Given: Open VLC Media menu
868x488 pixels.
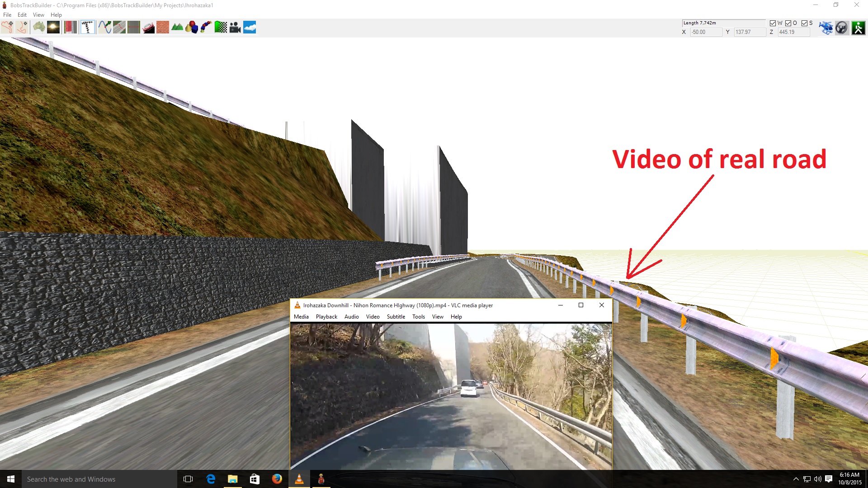Looking at the screenshot, I should [x=301, y=317].
